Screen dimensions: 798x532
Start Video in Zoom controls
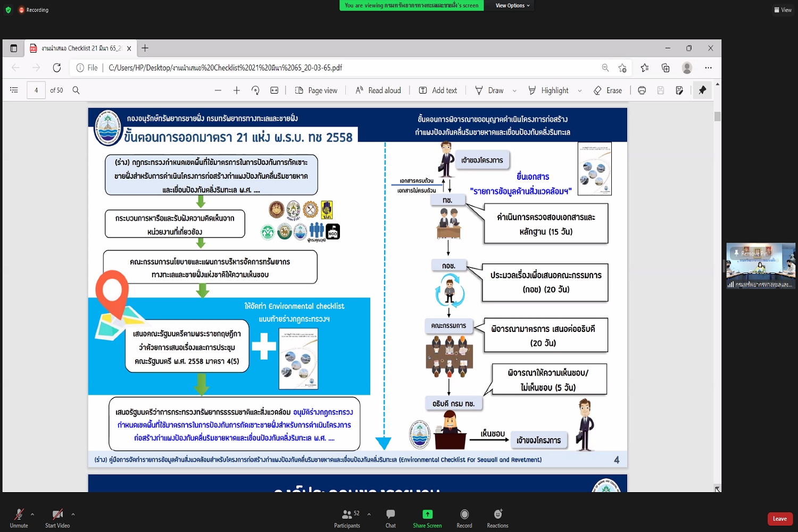click(57, 518)
